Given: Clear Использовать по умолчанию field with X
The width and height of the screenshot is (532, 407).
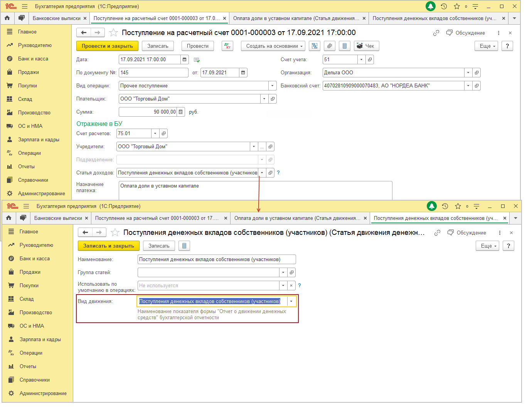Looking at the screenshot, I should point(291,285).
